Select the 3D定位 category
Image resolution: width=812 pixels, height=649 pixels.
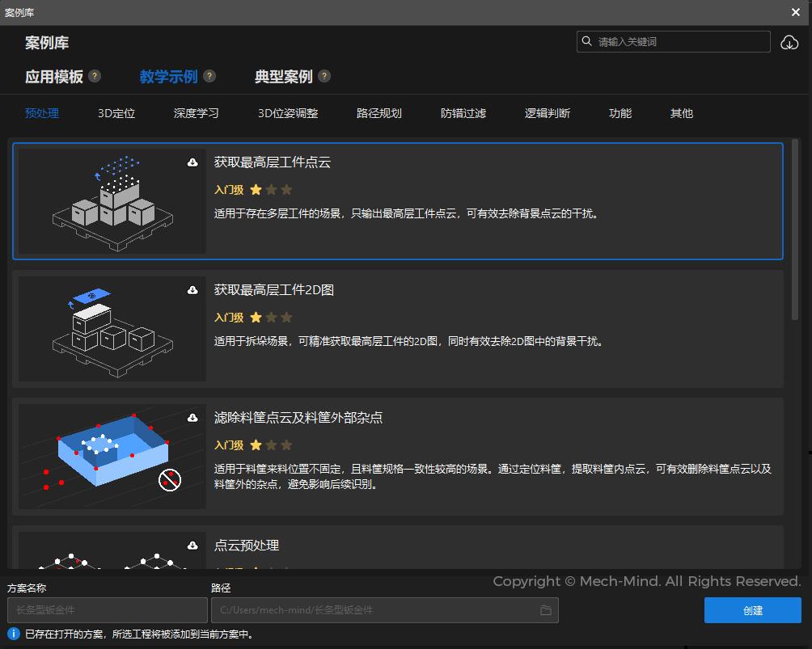[x=115, y=113]
